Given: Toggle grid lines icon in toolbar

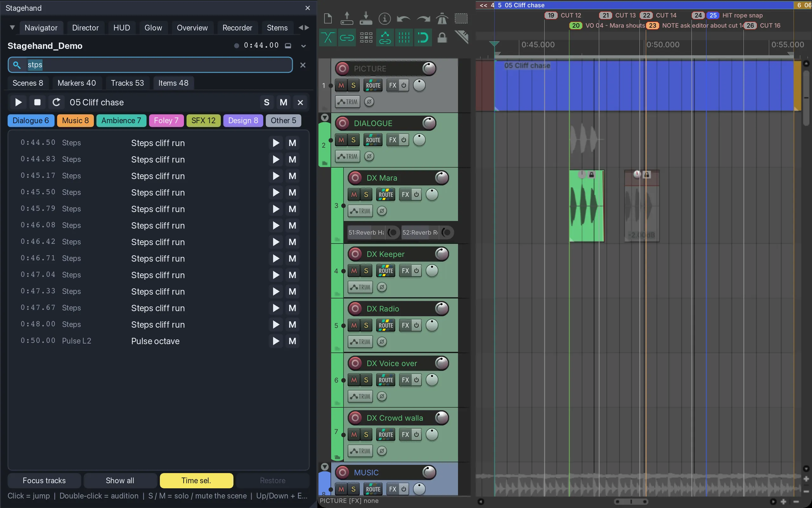Looking at the screenshot, I should [404, 38].
